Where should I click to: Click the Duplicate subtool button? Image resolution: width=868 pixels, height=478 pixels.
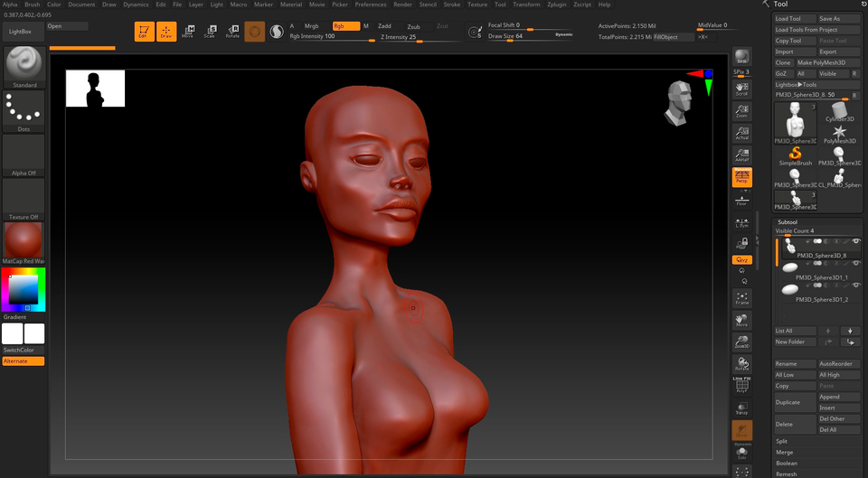pos(794,402)
